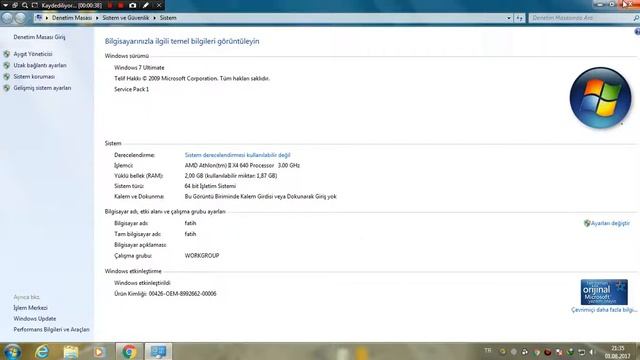Image resolution: width=640 pixels, height=360 pixels.
Task: Launch Internet Explorer from the taskbar
Action: pyautogui.click(x=42, y=351)
